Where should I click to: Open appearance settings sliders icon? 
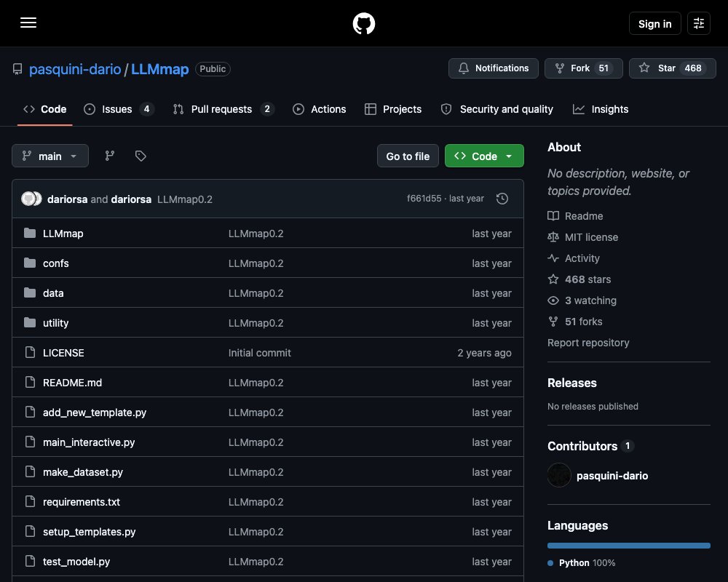(698, 23)
